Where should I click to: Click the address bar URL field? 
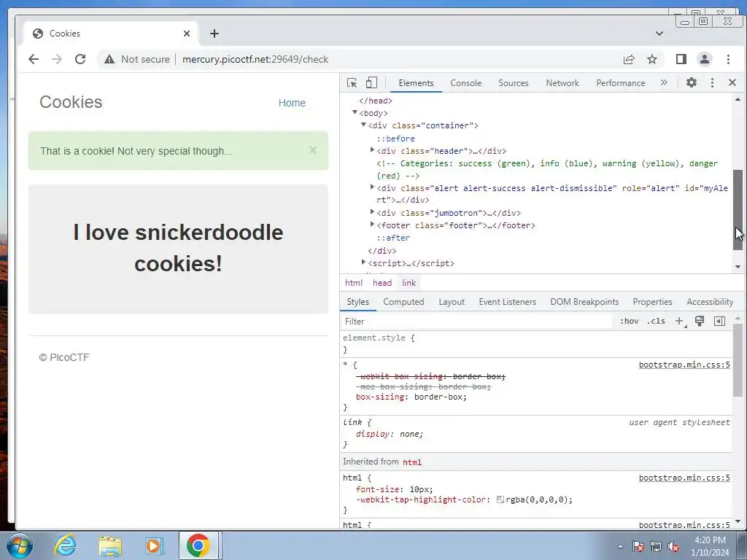pos(255,59)
